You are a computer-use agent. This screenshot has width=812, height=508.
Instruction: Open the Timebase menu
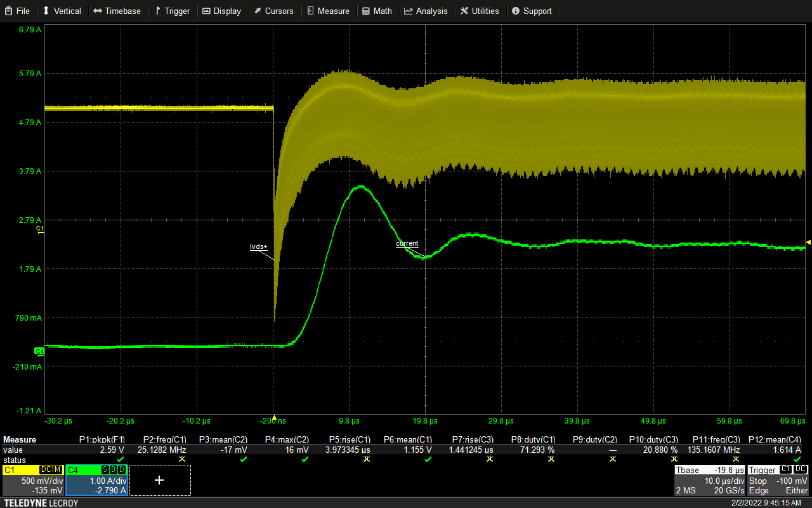pyautogui.click(x=117, y=11)
